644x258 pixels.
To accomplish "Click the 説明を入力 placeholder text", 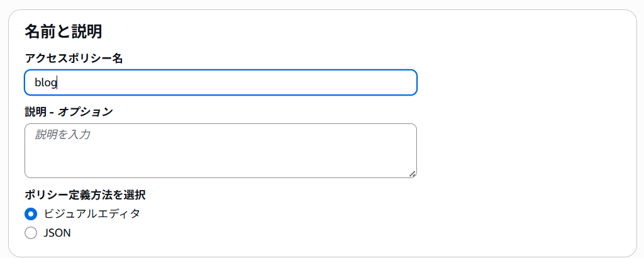I will coord(62,134).
